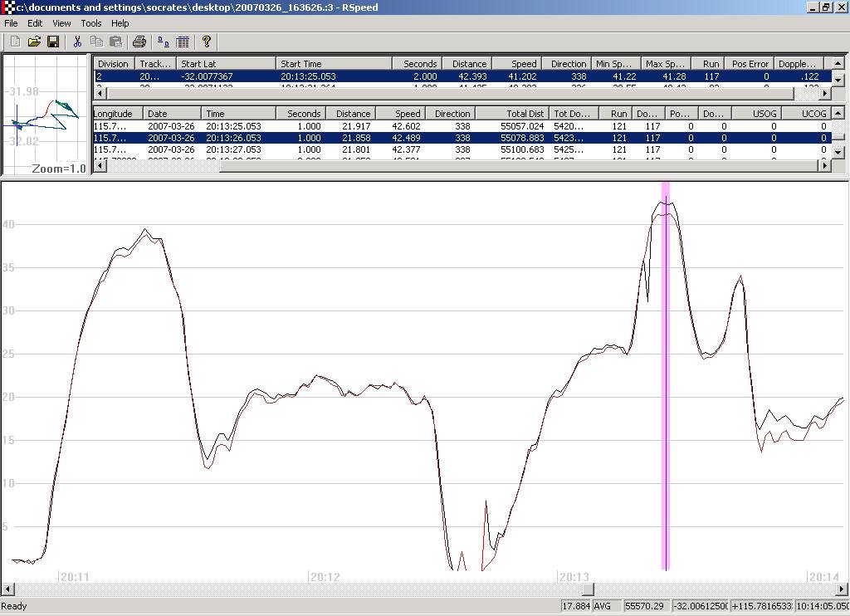Save the track using floppy disk icon
Screen dimensions: 850x616
[53, 42]
